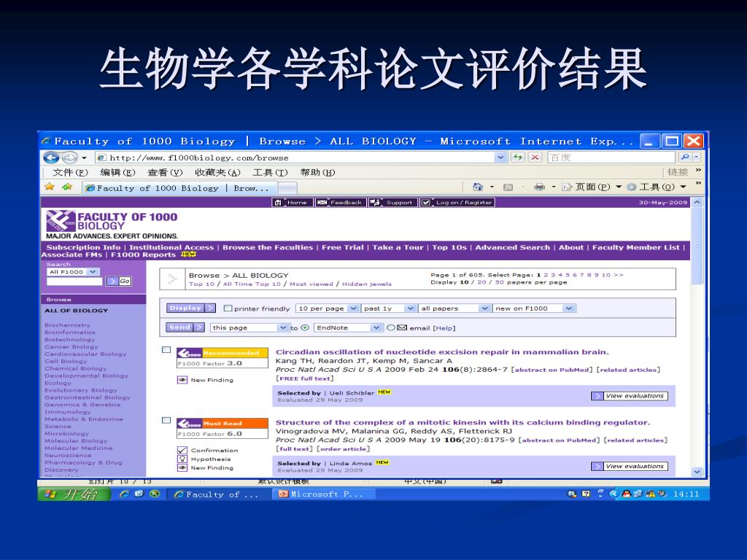Open the 文件(F) menu

tap(71, 172)
